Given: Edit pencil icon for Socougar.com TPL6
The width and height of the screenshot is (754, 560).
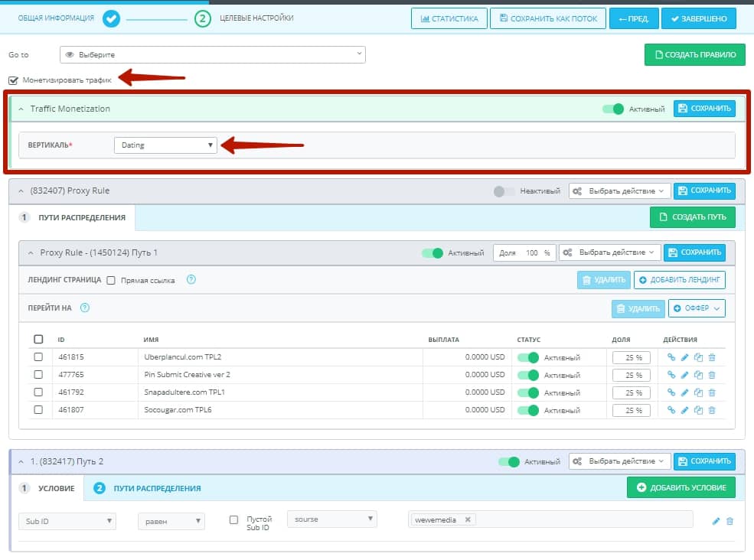Looking at the screenshot, I should pyautogui.click(x=685, y=410).
